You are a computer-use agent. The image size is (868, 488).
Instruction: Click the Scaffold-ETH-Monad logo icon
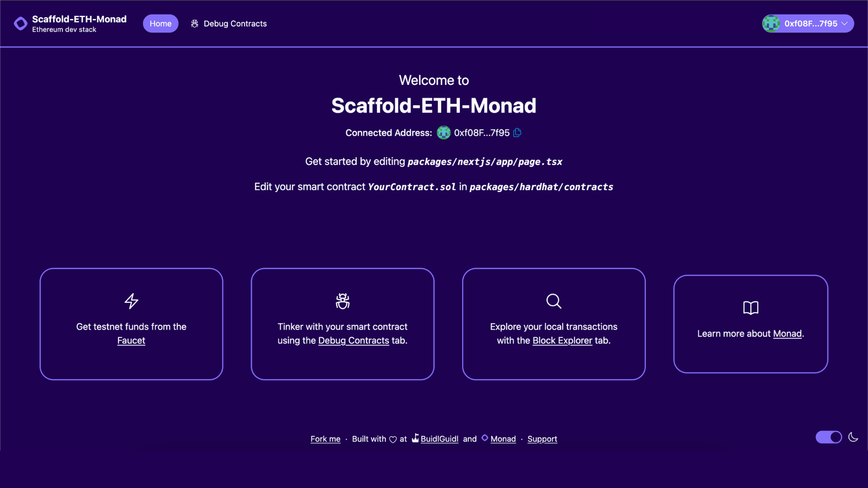tap(20, 23)
